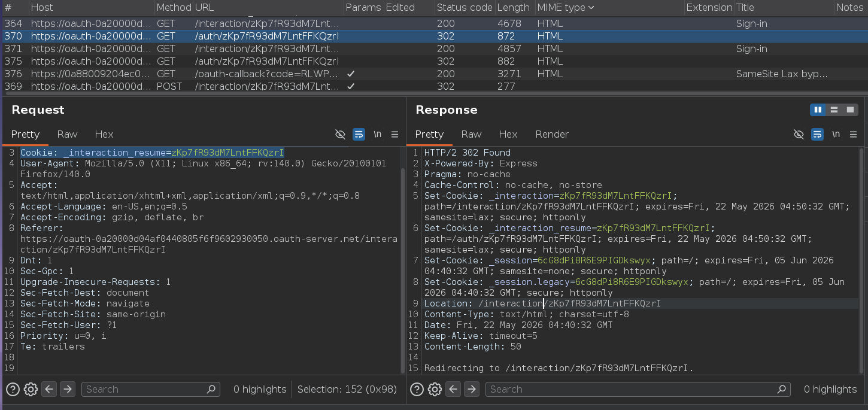Screen dimensions: 868x410
Task: Click SameSite Lax byp… title cell
Action: pyautogui.click(x=782, y=74)
